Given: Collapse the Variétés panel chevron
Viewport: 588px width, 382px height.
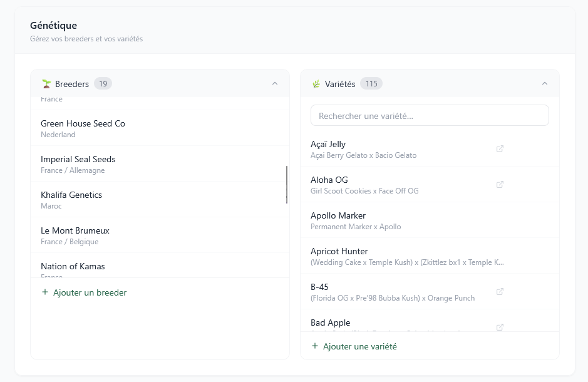Looking at the screenshot, I should pos(545,83).
